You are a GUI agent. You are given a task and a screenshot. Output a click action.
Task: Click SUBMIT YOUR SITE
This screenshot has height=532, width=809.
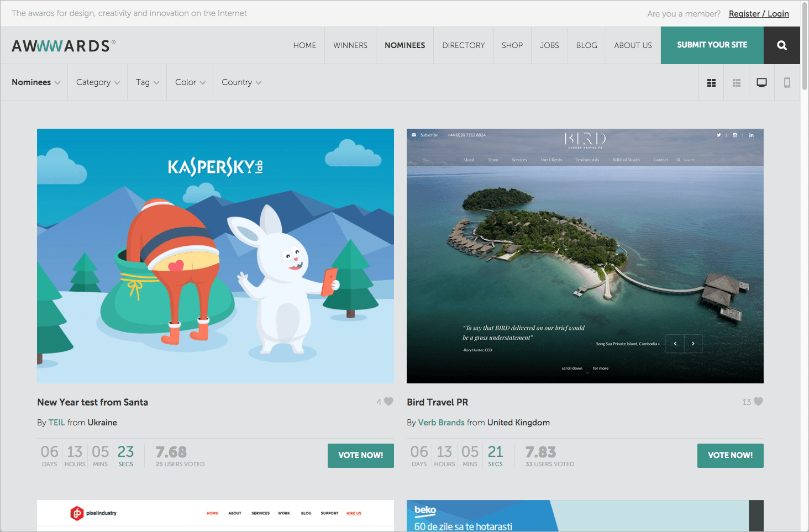pos(712,45)
